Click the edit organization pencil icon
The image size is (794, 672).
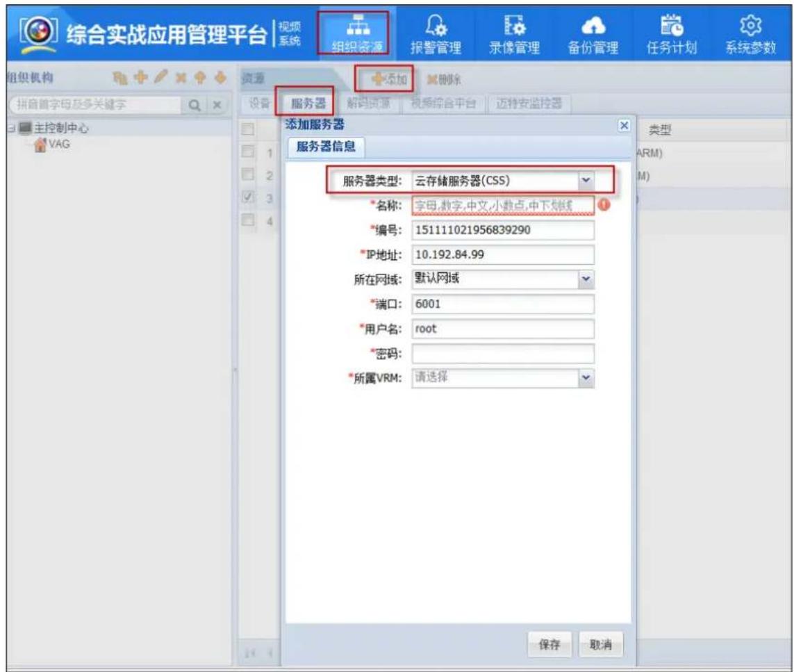(160, 77)
